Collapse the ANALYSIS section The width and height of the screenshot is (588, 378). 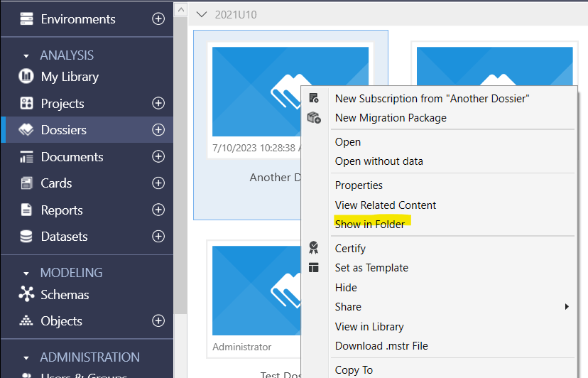pos(26,55)
